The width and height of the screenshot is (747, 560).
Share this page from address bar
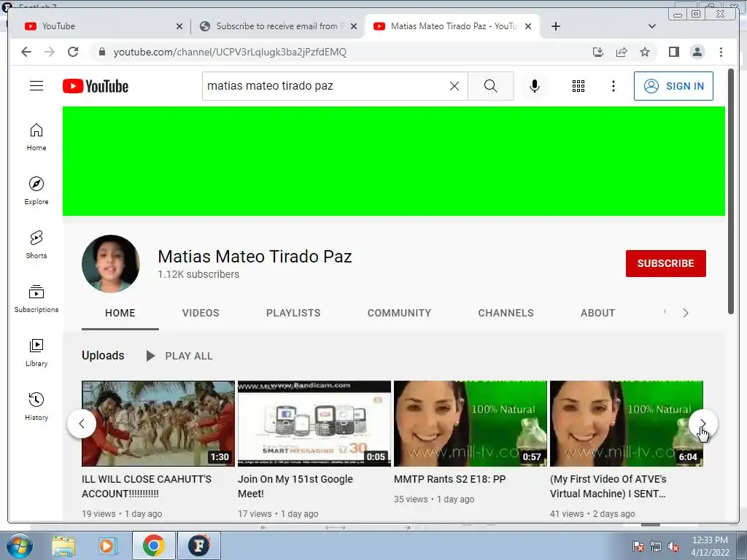click(x=622, y=52)
